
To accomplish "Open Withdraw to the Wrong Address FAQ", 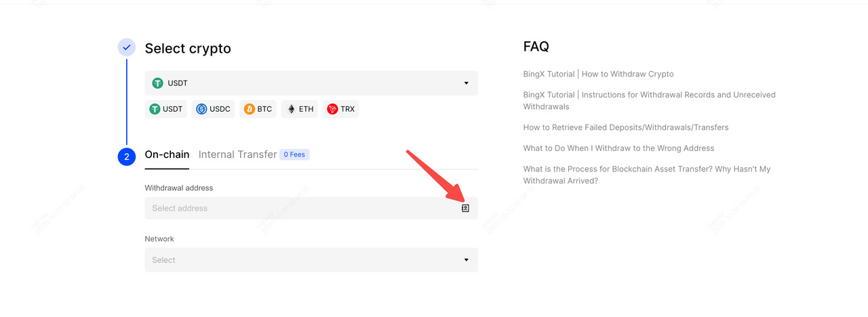I will (618, 148).
